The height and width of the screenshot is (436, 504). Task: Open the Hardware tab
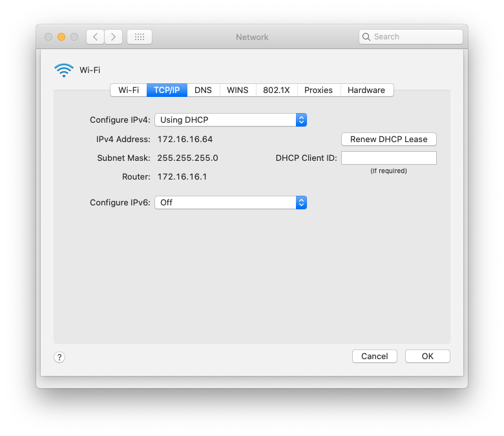pyautogui.click(x=366, y=90)
